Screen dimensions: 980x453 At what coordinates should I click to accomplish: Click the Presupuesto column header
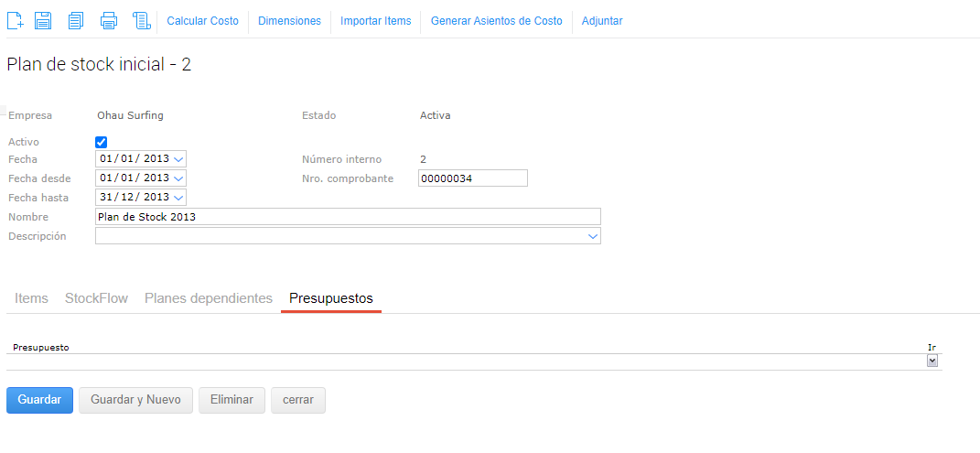click(x=41, y=347)
